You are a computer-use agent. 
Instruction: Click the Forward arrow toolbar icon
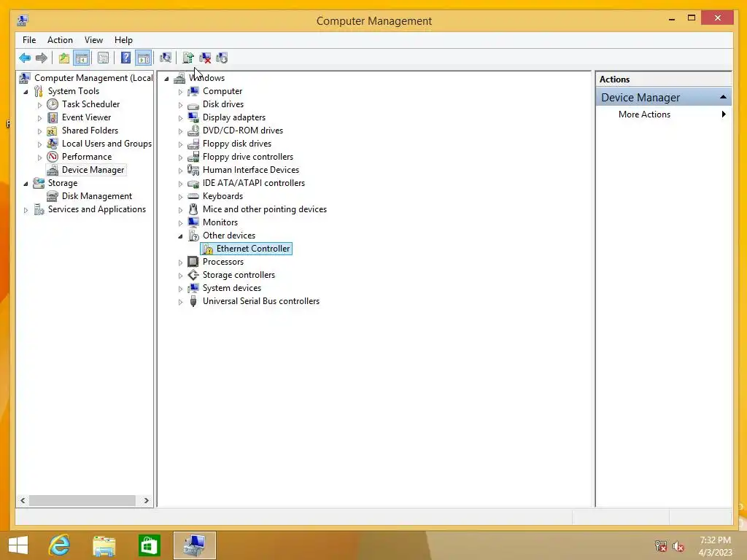coord(42,58)
